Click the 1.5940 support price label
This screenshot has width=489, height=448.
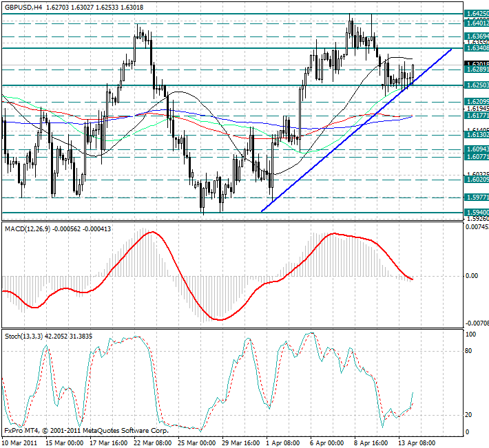477,213
